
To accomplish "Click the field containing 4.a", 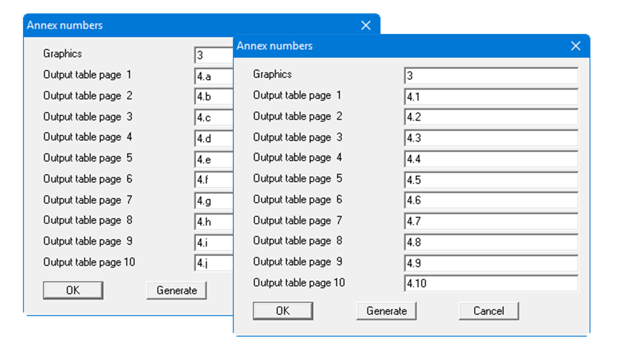I will click(214, 76).
